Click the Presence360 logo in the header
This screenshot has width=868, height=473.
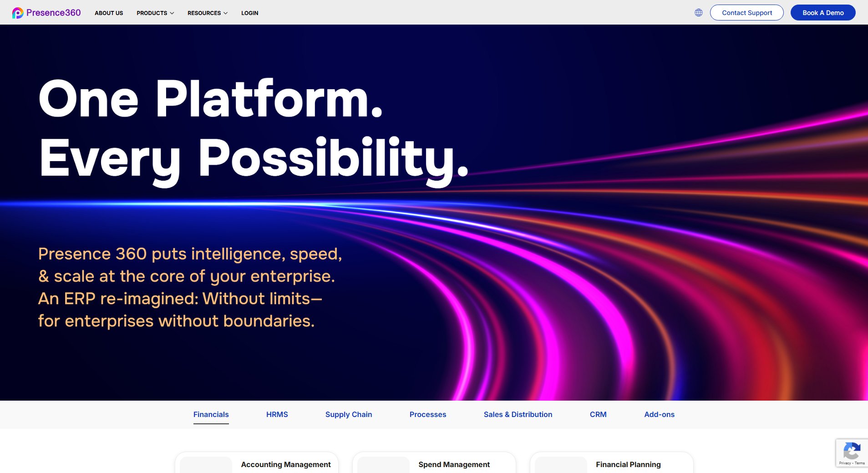click(x=46, y=13)
